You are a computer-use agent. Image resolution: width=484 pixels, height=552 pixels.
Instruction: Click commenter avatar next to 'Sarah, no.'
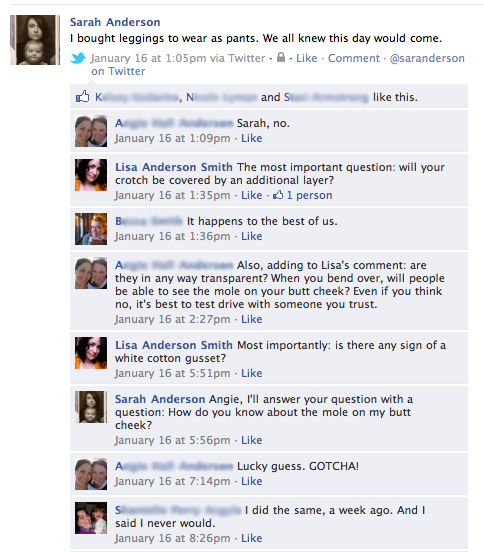(91, 131)
